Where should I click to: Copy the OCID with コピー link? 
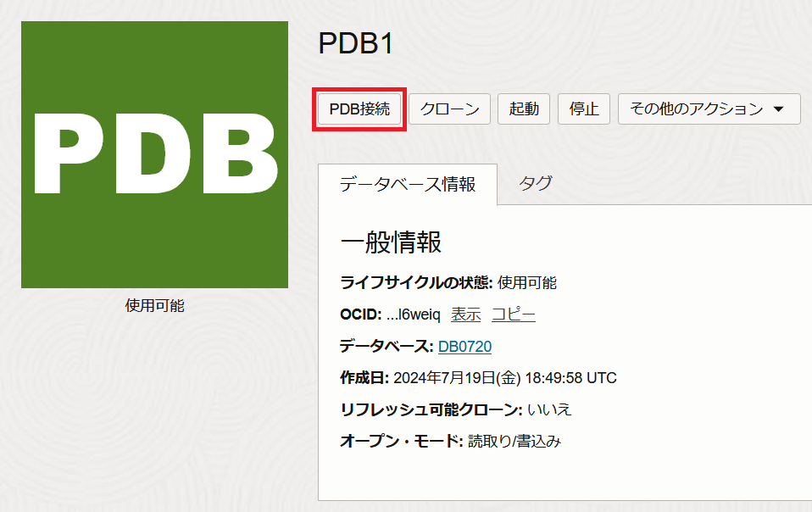point(514,314)
